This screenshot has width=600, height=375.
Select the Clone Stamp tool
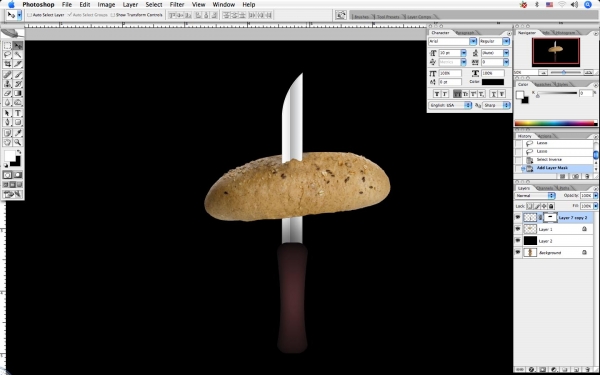[x=7, y=84]
